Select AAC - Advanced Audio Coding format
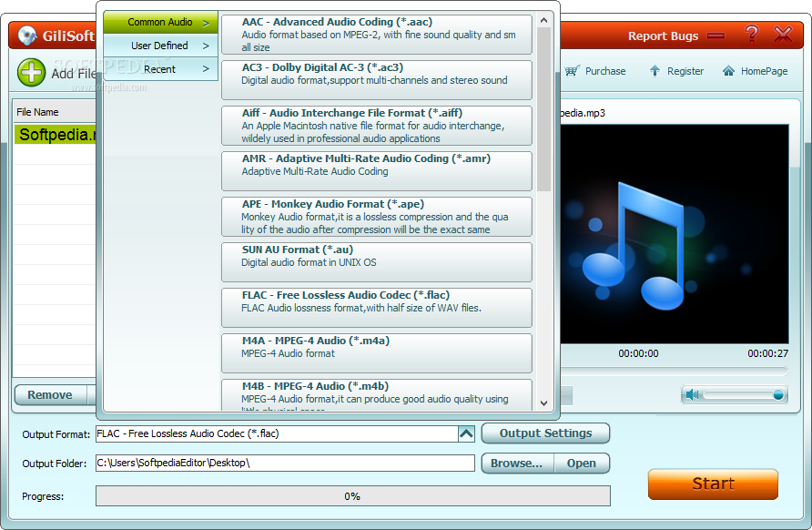Image resolution: width=812 pixels, height=530 pixels. [377, 35]
